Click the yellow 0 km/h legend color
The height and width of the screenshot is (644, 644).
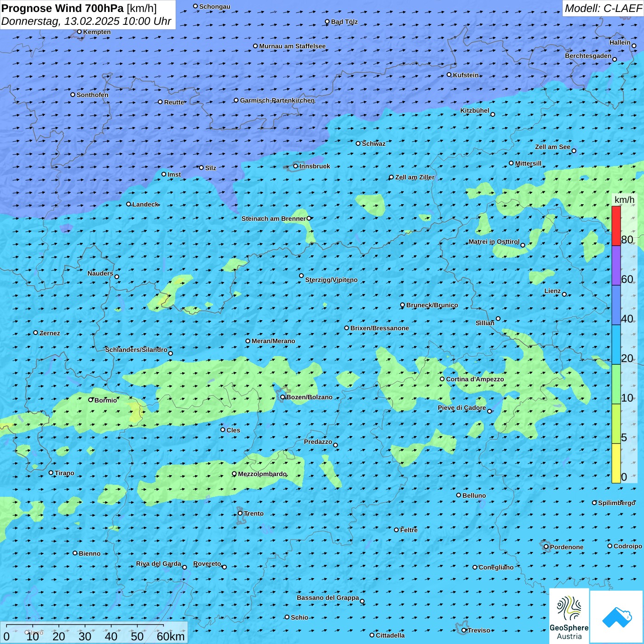[x=616, y=463]
